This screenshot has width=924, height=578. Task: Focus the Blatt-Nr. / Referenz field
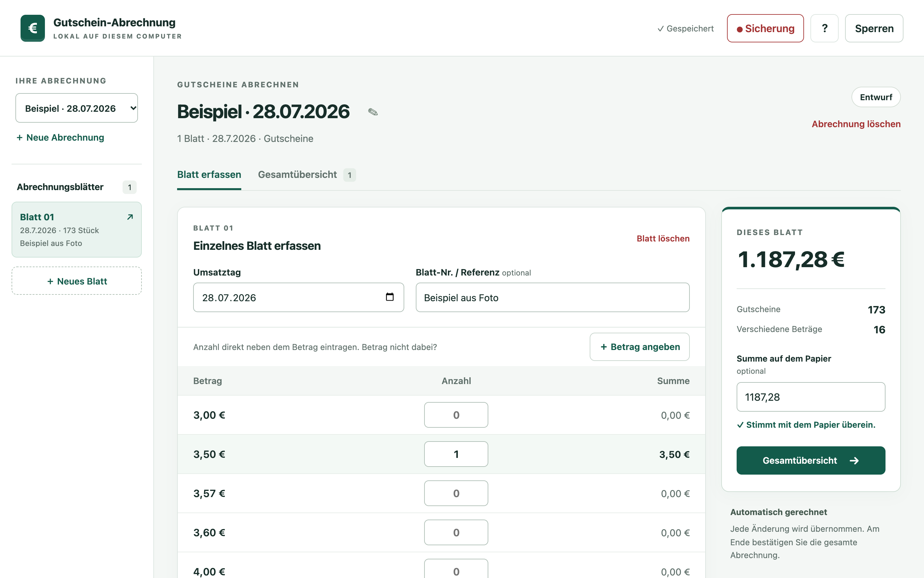click(x=552, y=297)
